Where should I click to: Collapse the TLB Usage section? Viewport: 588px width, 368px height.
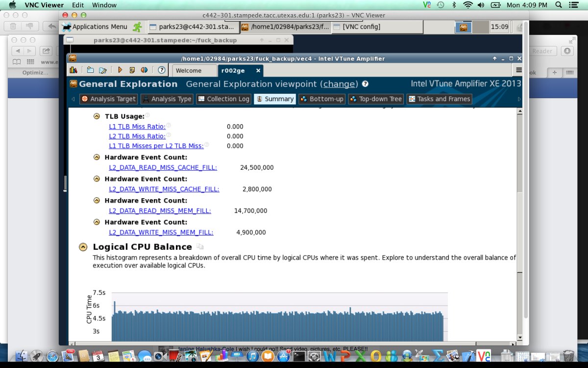(97, 116)
